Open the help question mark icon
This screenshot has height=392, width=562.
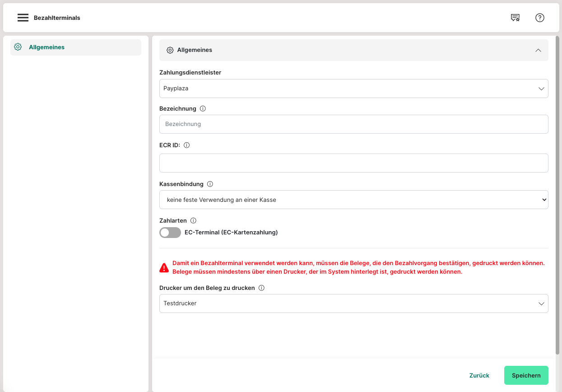(540, 18)
